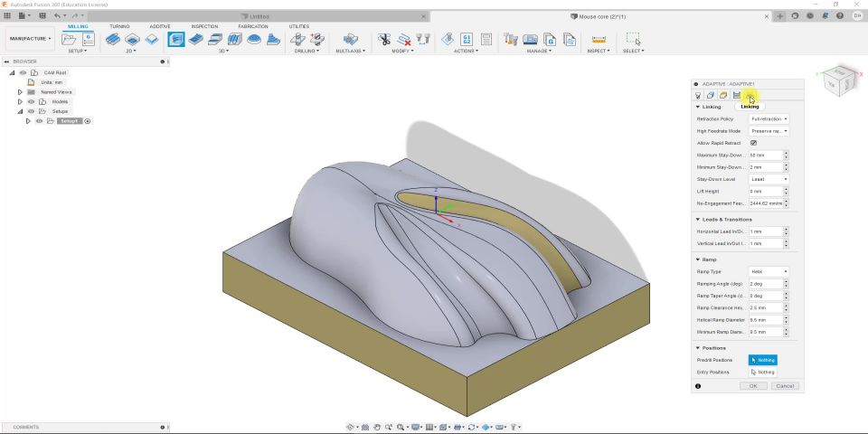Image resolution: width=868 pixels, height=434 pixels.
Task: Open the Tool tab in Adaptive dialog
Action: (x=698, y=95)
